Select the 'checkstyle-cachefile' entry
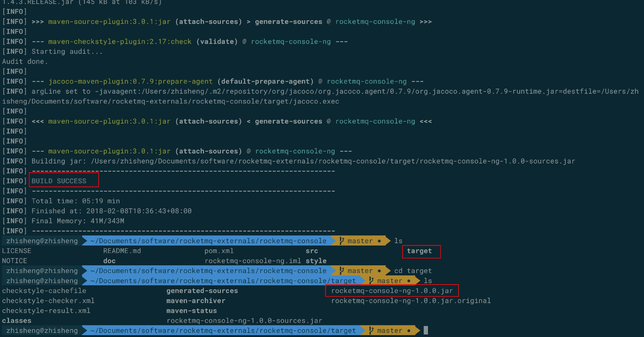The height and width of the screenshot is (337, 644). click(44, 291)
